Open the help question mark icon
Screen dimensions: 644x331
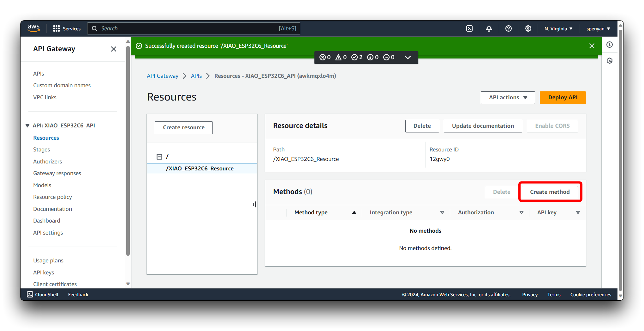(x=509, y=29)
